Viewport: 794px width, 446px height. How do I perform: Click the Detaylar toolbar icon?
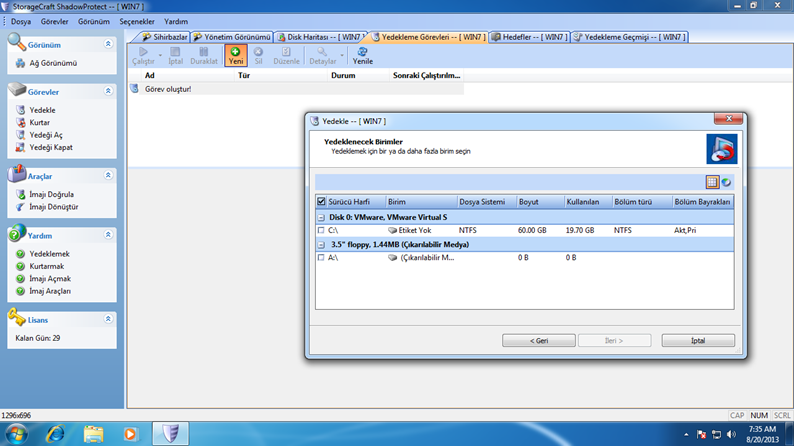[x=322, y=55]
